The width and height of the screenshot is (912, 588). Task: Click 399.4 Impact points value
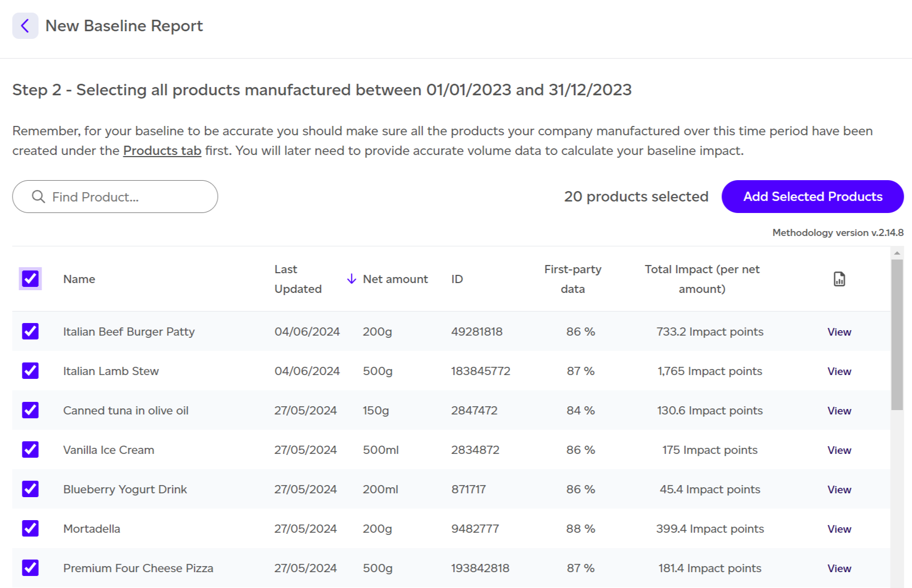(x=709, y=529)
